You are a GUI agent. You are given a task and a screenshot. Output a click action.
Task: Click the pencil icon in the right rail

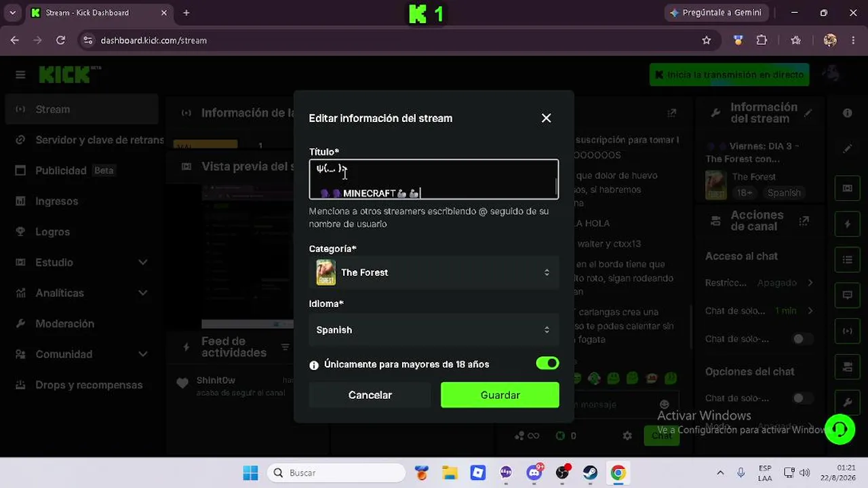coord(848,148)
